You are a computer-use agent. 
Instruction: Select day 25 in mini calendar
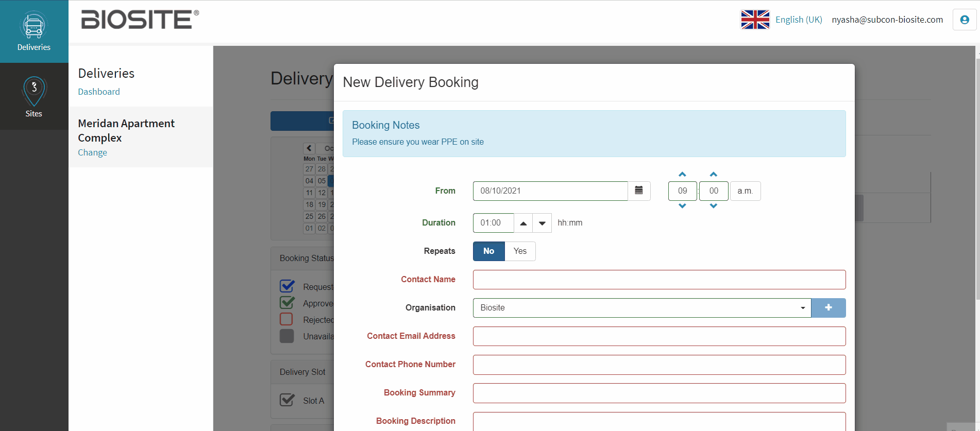pyautogui.click(x=309, y=216)
